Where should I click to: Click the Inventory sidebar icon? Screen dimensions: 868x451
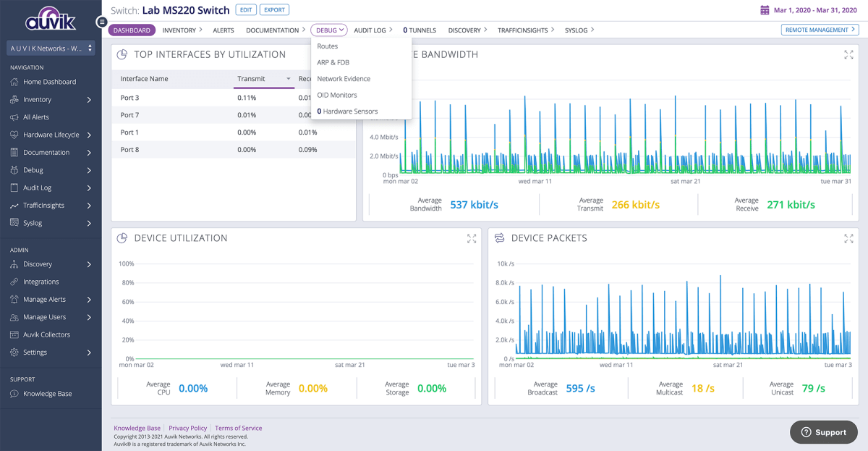[x=14, y=99]
